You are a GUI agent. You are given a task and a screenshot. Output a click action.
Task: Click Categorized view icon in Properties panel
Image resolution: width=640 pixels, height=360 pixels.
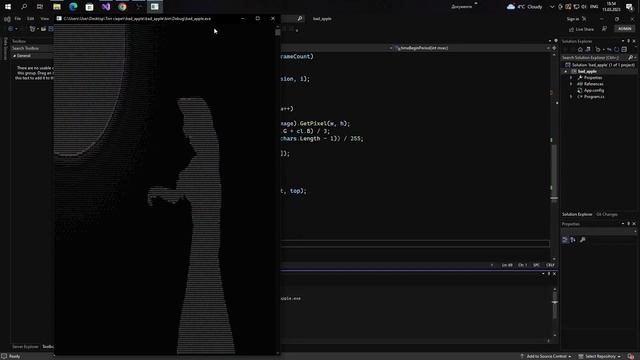coord(565,240)
